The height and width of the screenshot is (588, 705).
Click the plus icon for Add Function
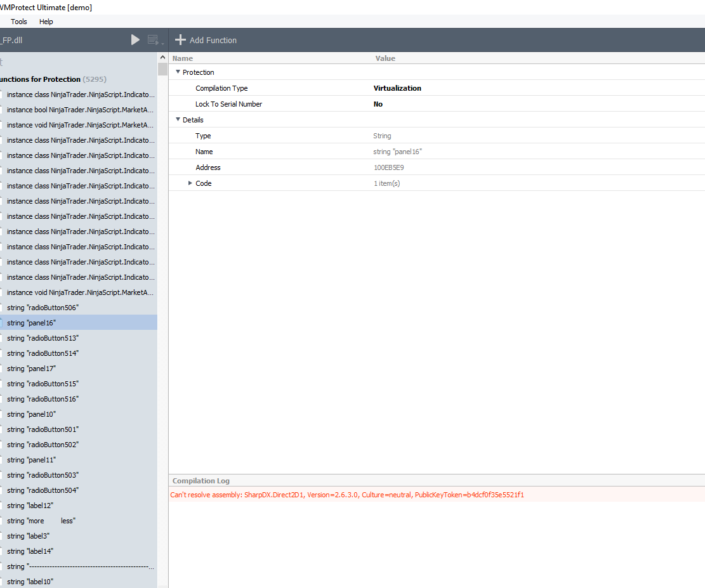coord(180,40)
